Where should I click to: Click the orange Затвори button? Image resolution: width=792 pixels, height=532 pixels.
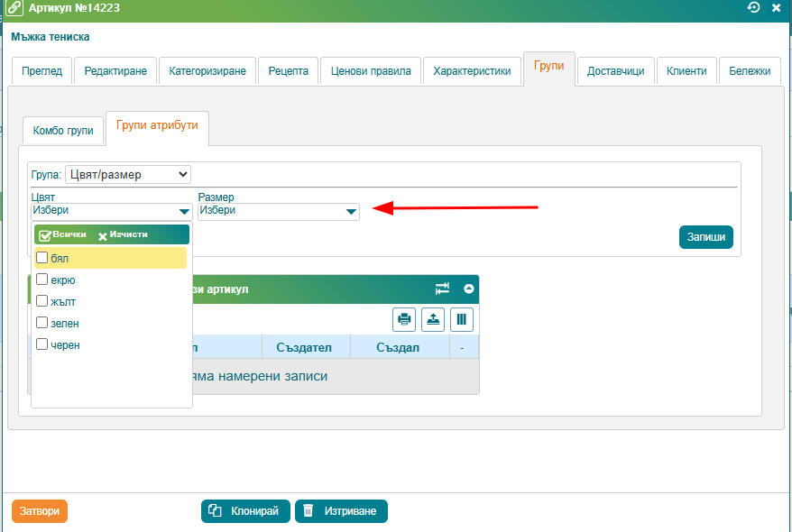click(x=40, y=511)
